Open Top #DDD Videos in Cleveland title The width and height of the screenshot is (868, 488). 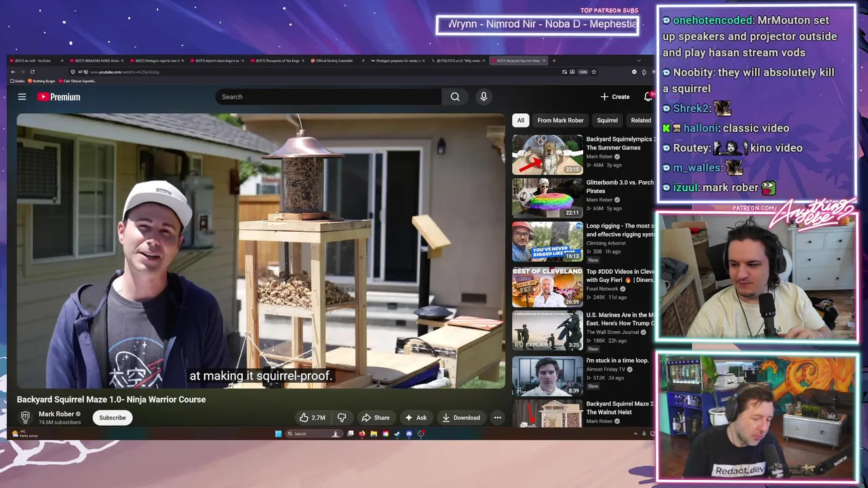620,276
